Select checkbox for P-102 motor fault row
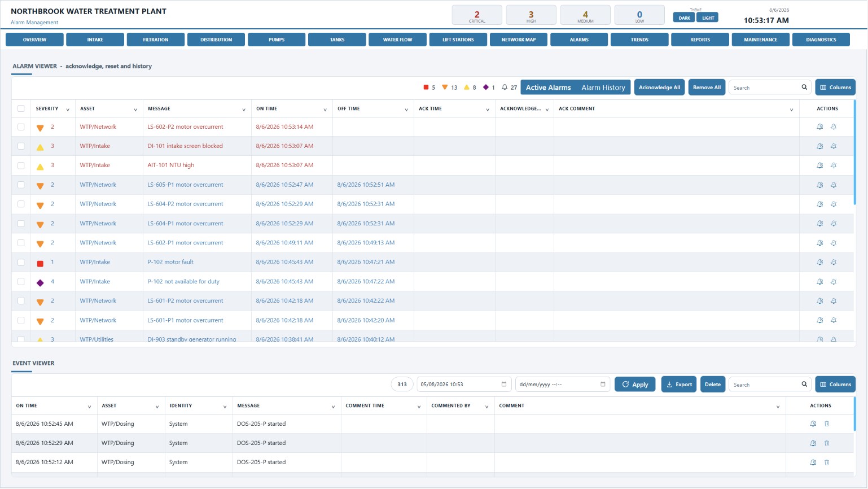Screen dimensions: 868x489 coord(21,262)
